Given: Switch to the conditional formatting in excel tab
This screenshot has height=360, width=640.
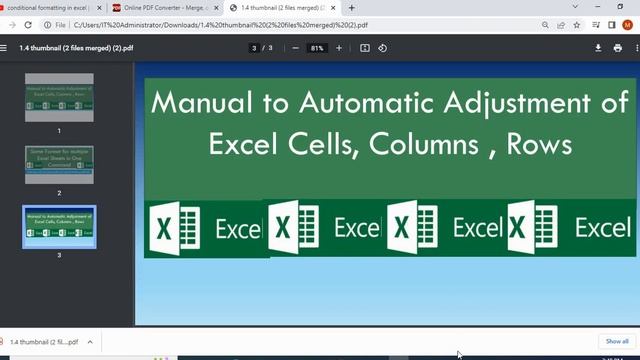Looking at the screenshot, I should pyautogui.click(x=47, y=8).
